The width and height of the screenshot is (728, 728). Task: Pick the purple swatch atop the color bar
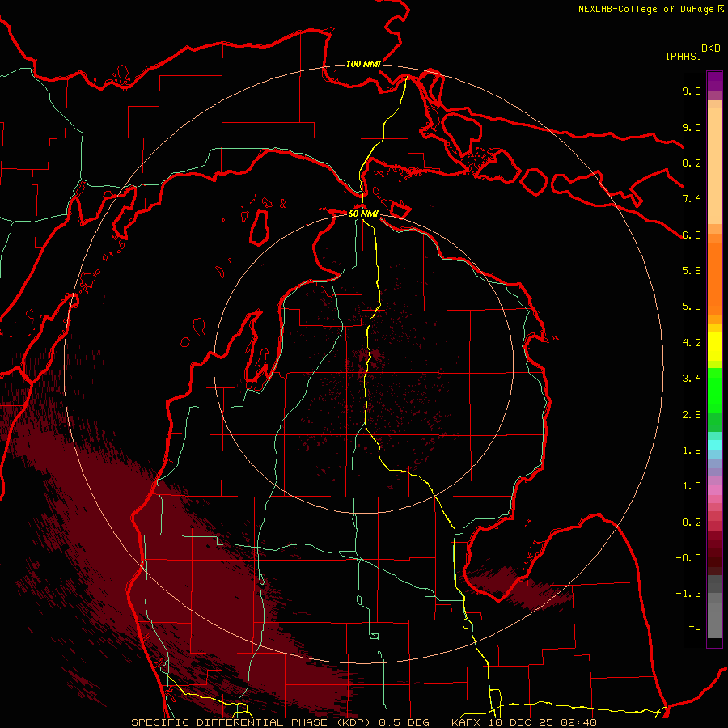point(714,81)
